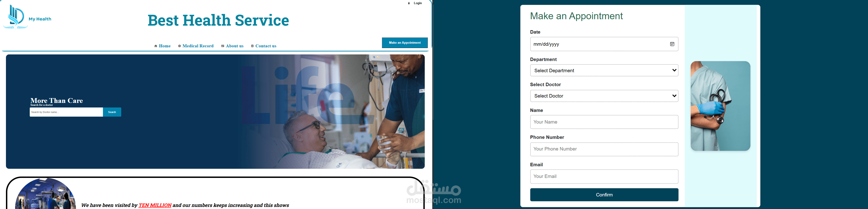This screenshot has height=209, width=868.
Task: Click the icon beside Contact us
Action: (x=252, y=46)
